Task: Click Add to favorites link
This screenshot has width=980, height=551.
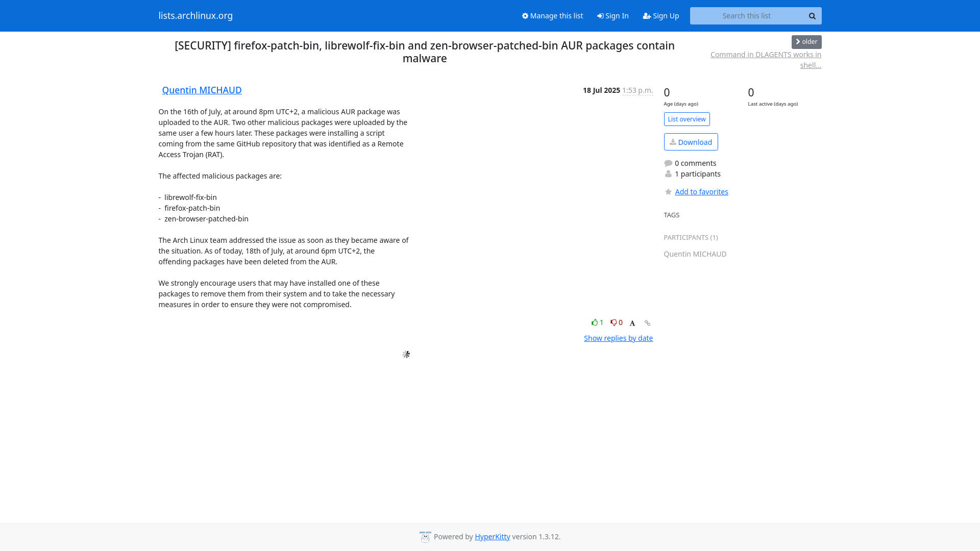Action: (x=701, y=192)
